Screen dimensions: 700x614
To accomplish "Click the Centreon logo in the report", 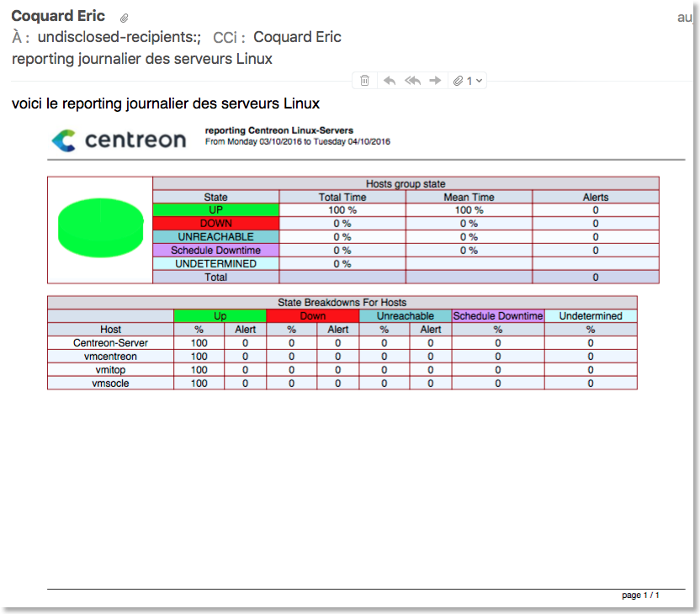I will tap(118, 140).
